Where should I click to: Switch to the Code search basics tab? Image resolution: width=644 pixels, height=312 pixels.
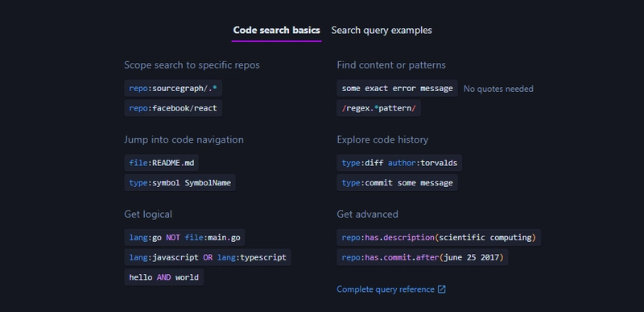coord(276,31)
